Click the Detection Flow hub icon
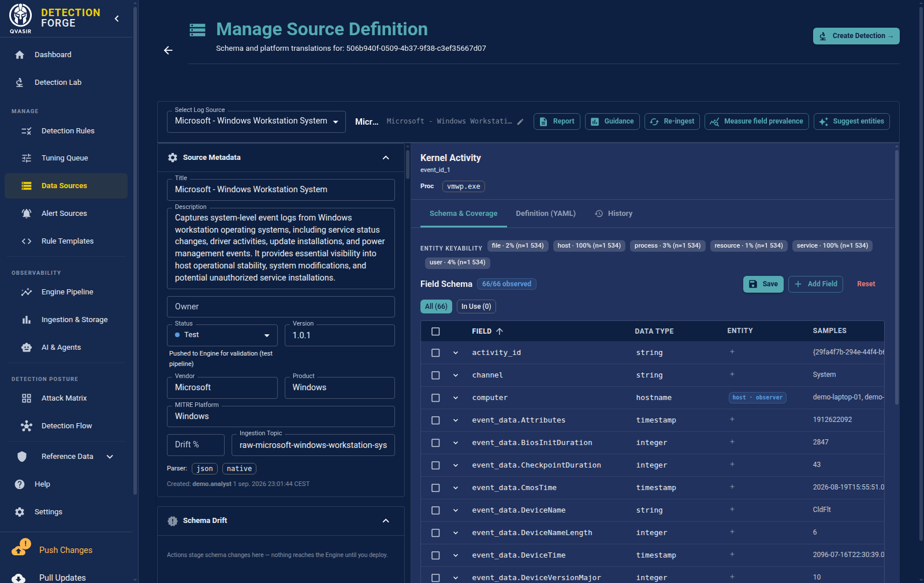The height and width of the screenshot is (583, 924). 27,426
